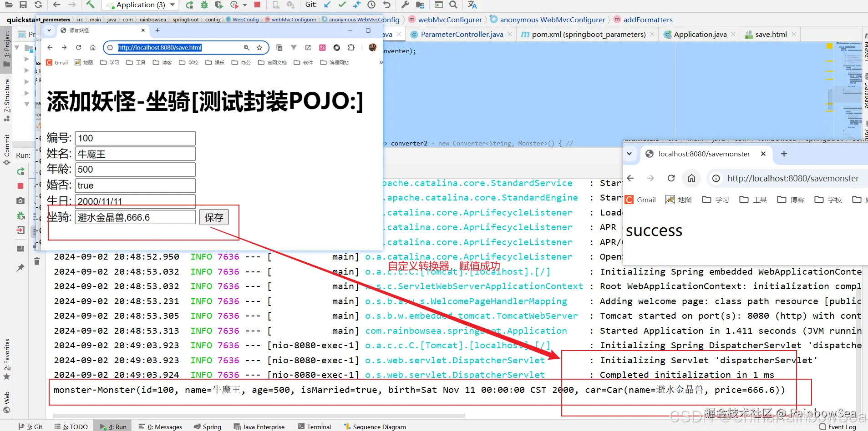The width and height of the screenshot is (868, 431).
Task: Click the 编号 input field containing 100
Action: [x=135, y=138]
